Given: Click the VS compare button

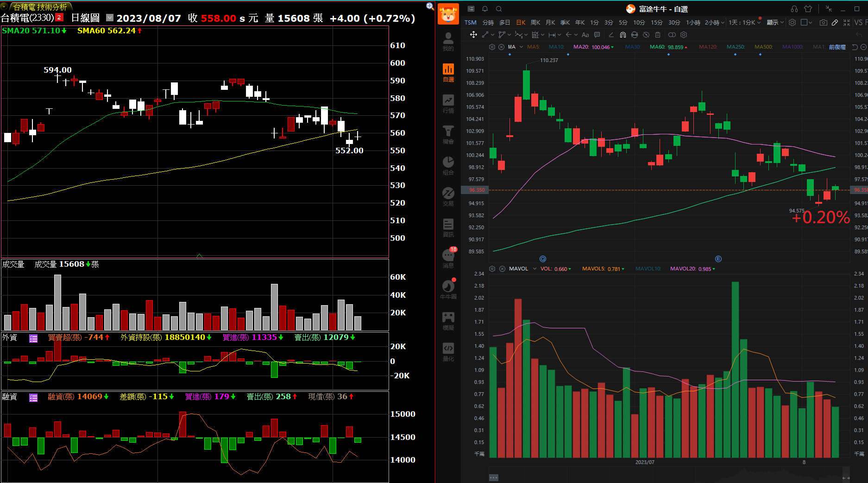Looking at the screenshot, I should click(x=858, y=22).
